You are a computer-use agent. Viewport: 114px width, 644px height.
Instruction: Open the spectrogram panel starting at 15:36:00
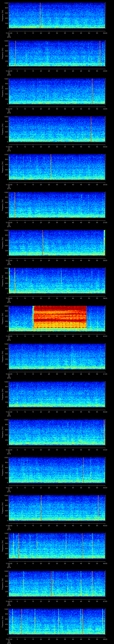57,205
